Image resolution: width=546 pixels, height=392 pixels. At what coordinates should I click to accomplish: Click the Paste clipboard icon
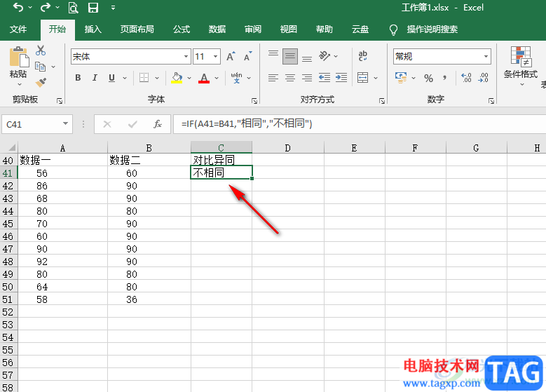pos(19,56)
